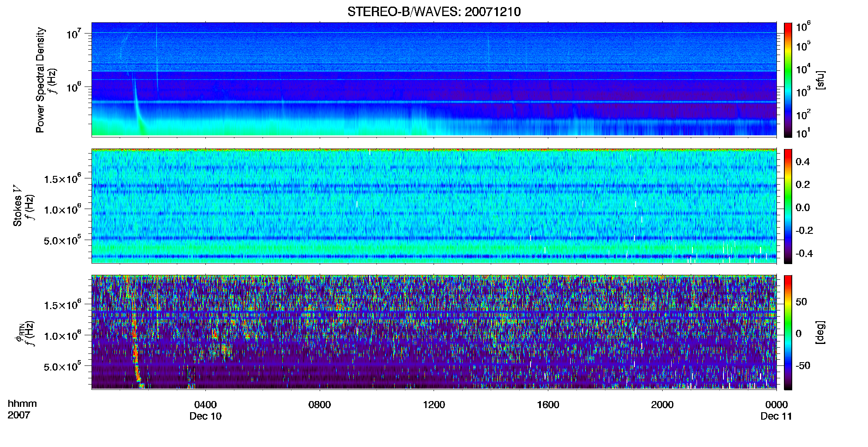868x447 pixels.
Task: Click the Dec 10 date label
Action: click(x=205, y=416)
